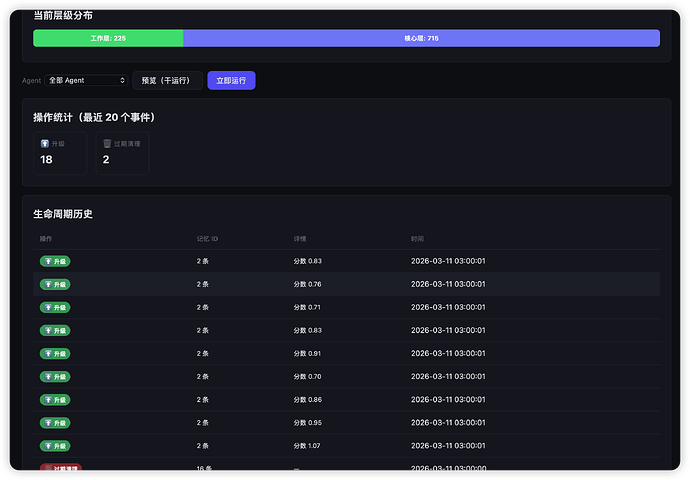Click the 升级 badge in the 分数 0.95 row
690x480 pixels.
(55, 423)
